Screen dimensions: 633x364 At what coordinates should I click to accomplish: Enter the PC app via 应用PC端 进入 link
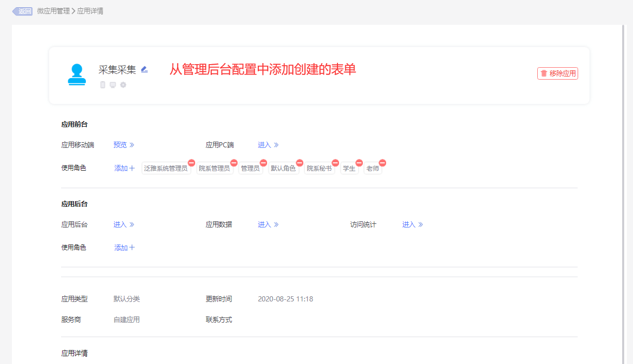[x=268, y=145]
